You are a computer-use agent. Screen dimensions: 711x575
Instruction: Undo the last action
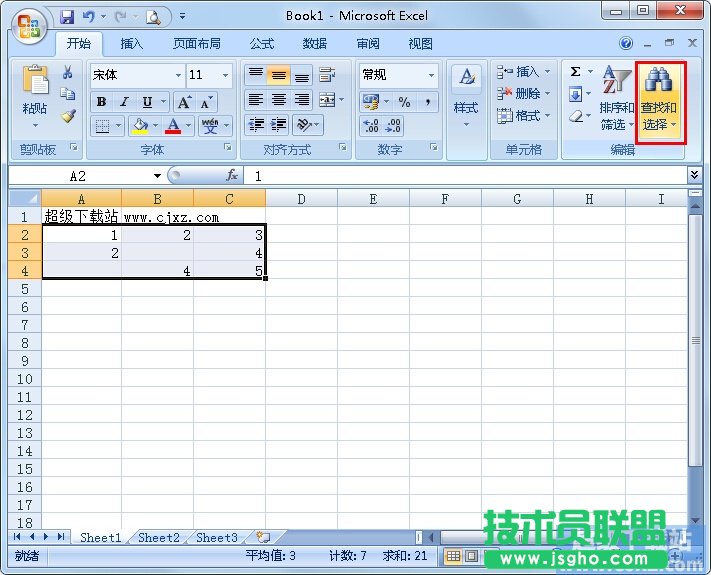point(88,17)
